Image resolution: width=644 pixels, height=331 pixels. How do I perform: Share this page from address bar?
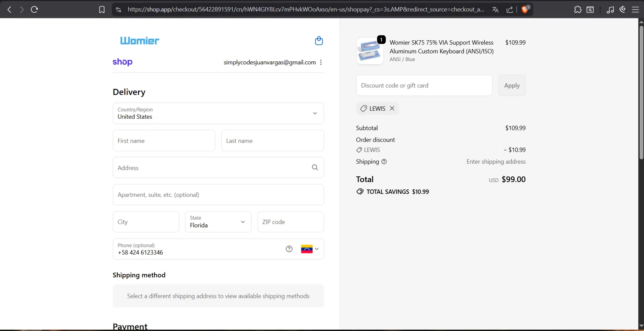(510, 9)
